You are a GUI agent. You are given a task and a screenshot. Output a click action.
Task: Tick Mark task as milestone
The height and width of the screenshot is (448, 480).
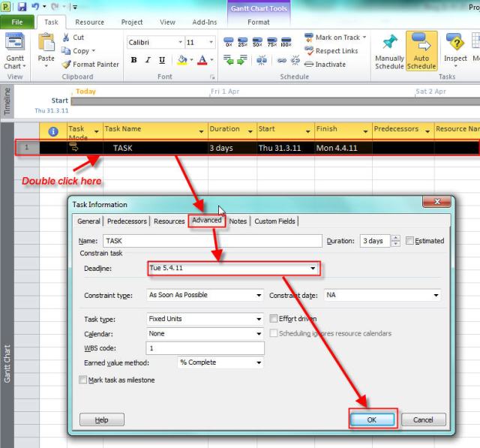[82, 380]
